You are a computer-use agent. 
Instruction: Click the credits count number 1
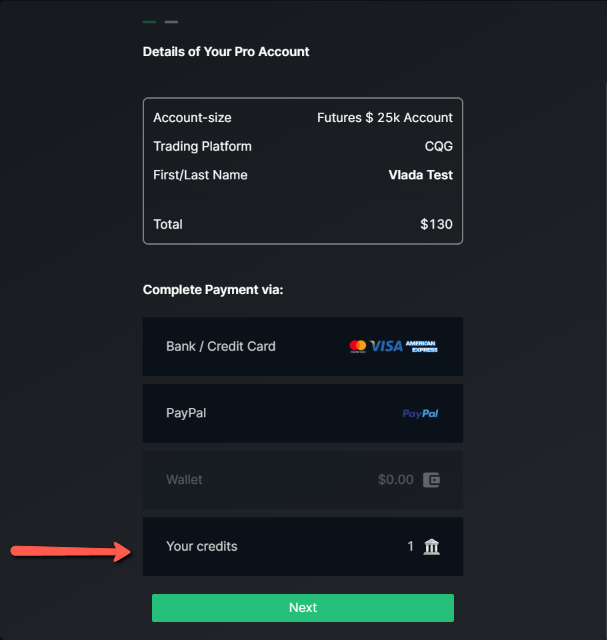[x=410, y=546]
